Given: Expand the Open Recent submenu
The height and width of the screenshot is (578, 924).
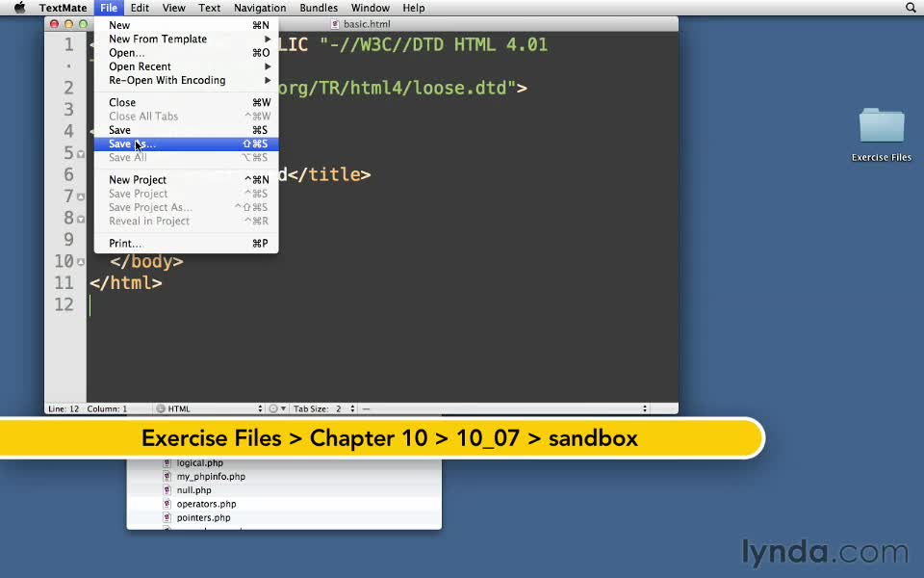Looking at the screenshot, I should point(186,66).
